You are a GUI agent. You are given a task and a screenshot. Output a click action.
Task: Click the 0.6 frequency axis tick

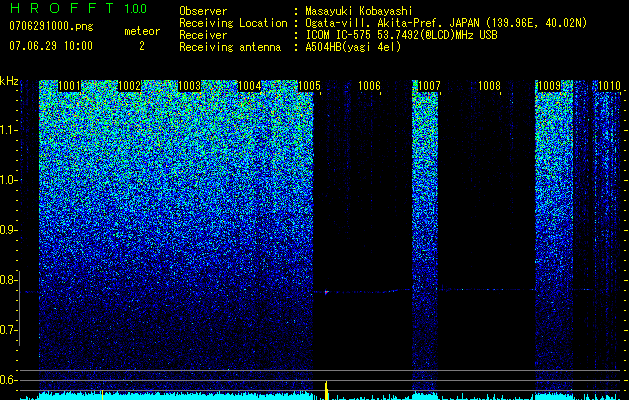coord(9,380)
